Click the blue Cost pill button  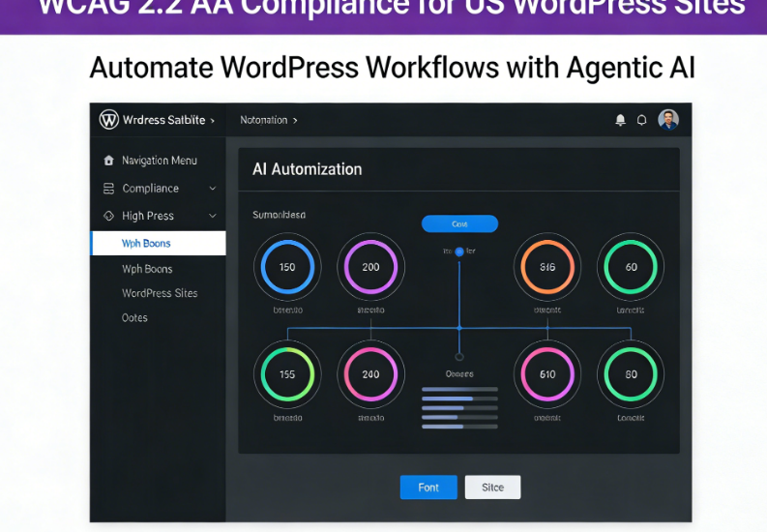(459, 223)
